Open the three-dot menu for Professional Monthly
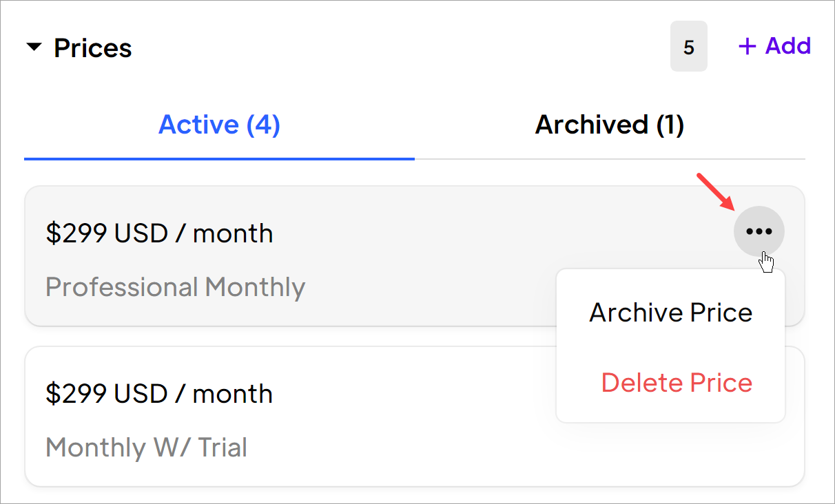This screenshot has height=504, width=835. pos(759,231)
